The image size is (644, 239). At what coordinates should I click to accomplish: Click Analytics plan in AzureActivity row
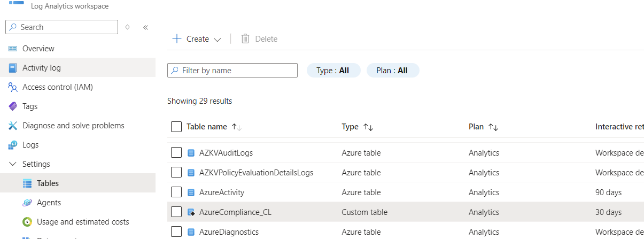(x=484, y=192)
